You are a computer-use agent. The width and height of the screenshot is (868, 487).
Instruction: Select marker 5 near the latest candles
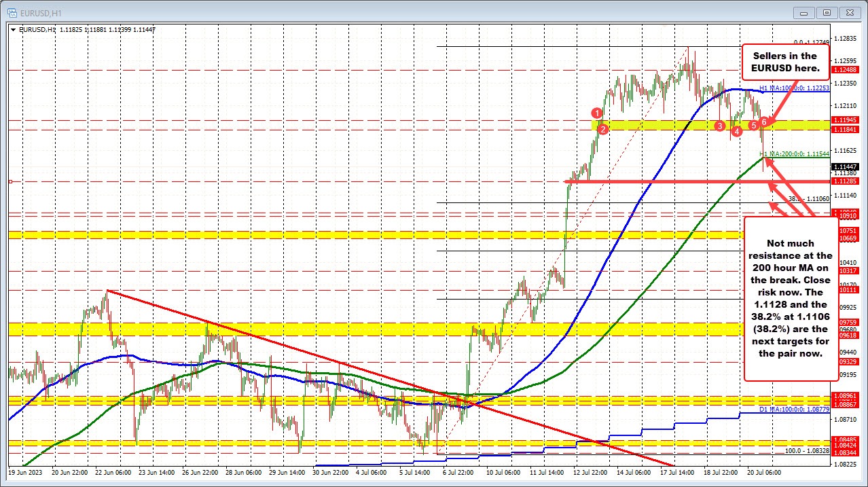point(754,126)
